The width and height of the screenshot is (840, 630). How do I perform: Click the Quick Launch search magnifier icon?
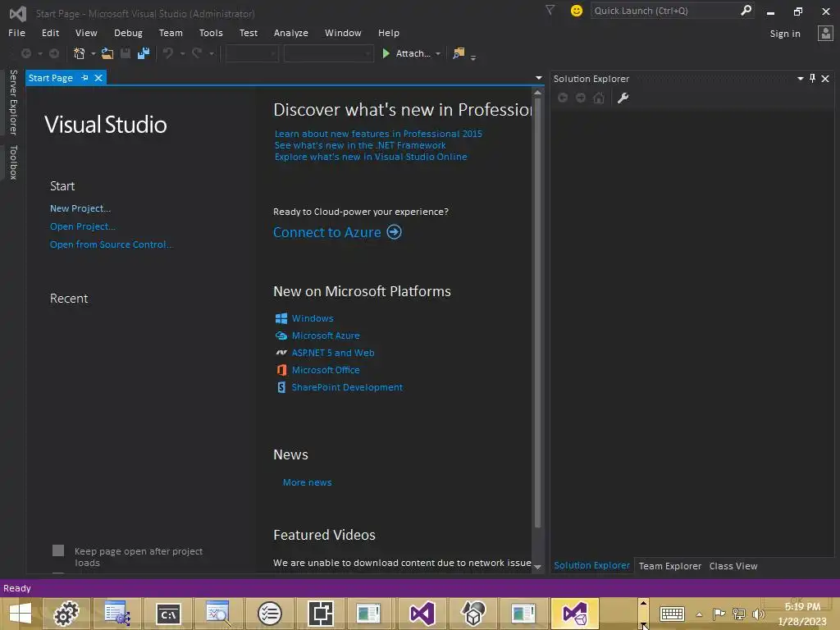pyautogui.click(x=746, y=10)
